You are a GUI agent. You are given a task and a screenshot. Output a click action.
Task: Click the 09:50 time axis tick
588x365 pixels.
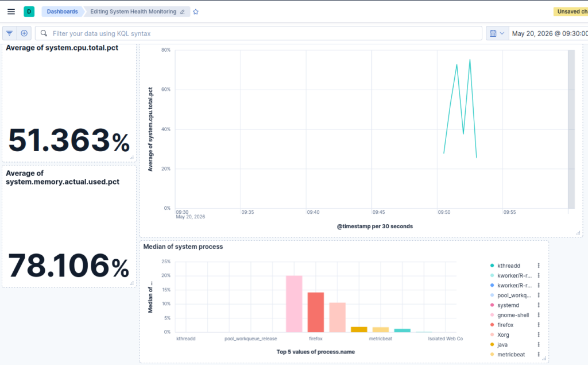444,212
